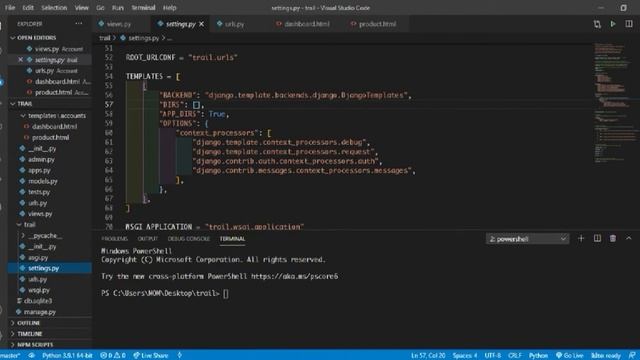Click the compare changes icon in editor toolbar
640x360 pixels.
(x=597, y=24)
